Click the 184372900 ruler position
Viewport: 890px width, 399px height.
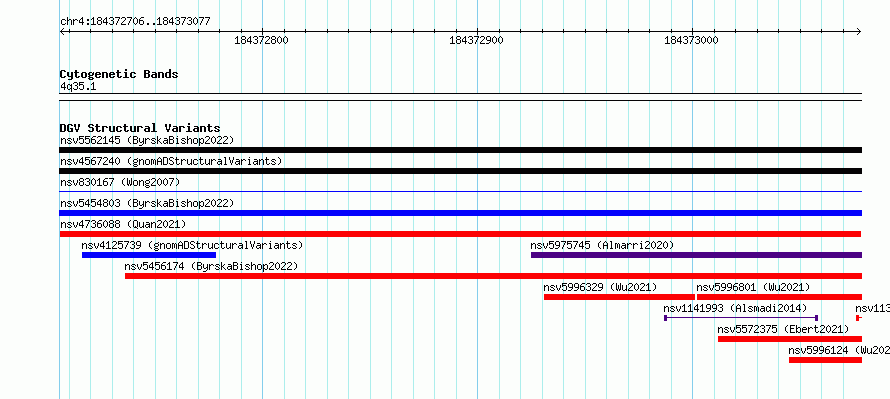(x=476, y=40)
